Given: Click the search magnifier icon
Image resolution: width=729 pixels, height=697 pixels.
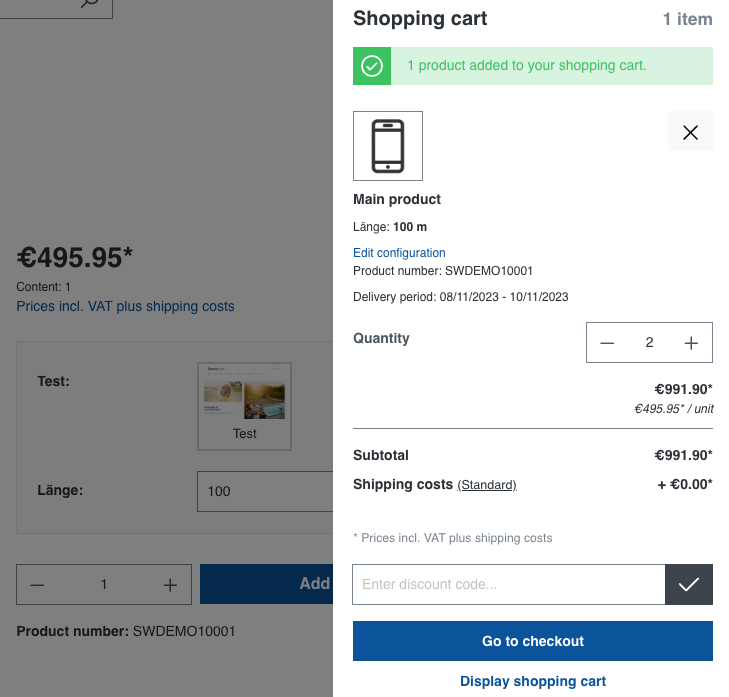Looking at the screenshot, I should (x=90, y=3).
